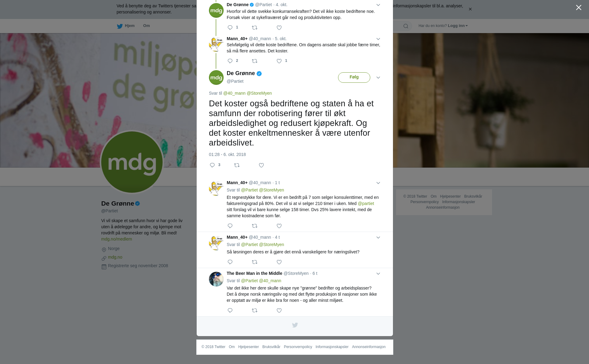The image size is (589, 364).
Task: Open the @StoreMyen mention in reply header
Action: (x=259, y=93)
